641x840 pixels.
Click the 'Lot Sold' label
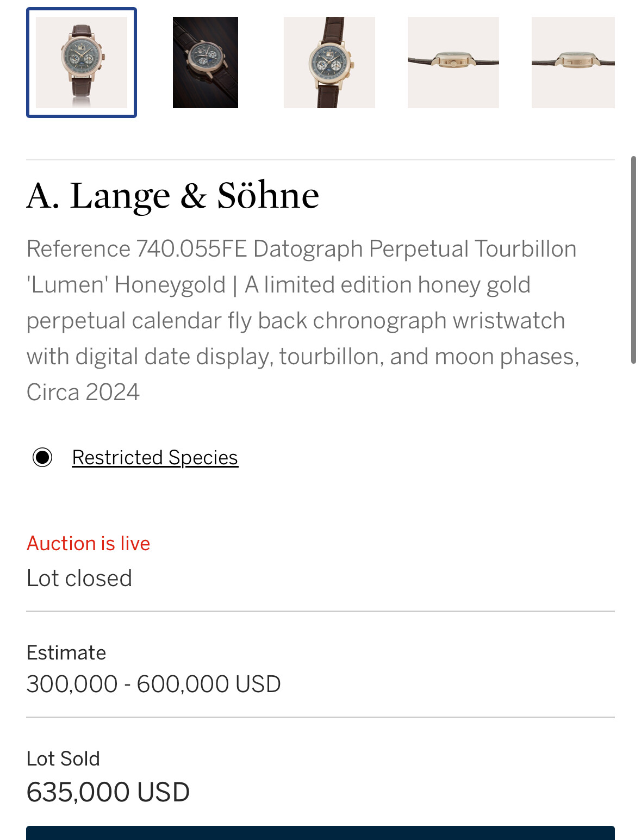point(64,758)
